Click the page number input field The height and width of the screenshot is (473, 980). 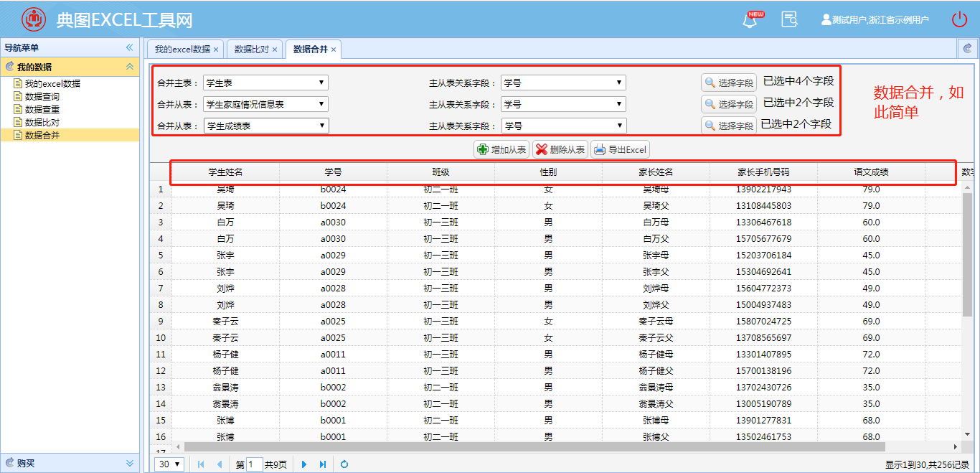tap(255, 464)
